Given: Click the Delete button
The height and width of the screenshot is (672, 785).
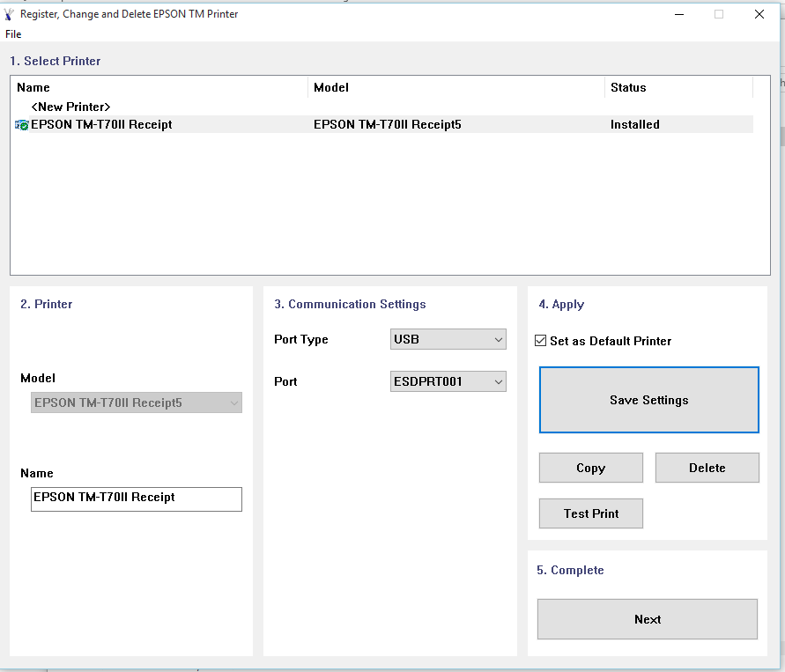Looking at the screenshot, I should tap(707, 468).
